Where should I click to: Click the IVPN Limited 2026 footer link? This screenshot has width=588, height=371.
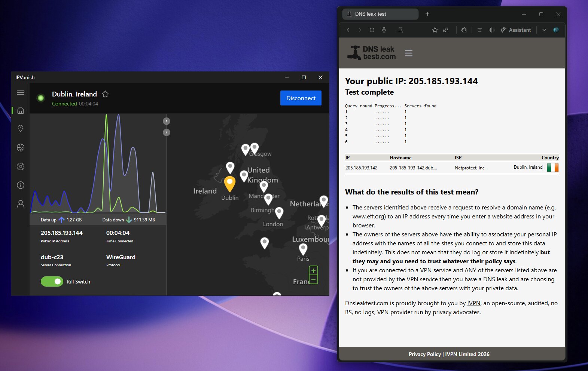click(467, 354)
